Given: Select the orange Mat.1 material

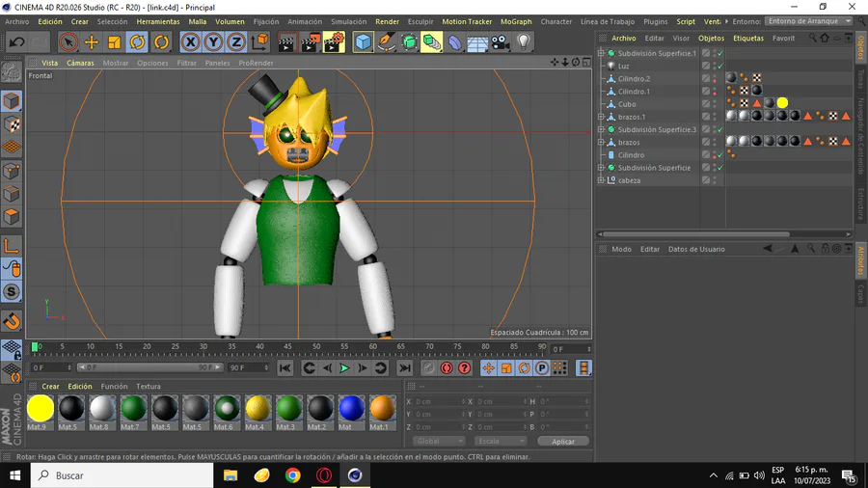Looking at the screenshot, I should coord(383,408).
